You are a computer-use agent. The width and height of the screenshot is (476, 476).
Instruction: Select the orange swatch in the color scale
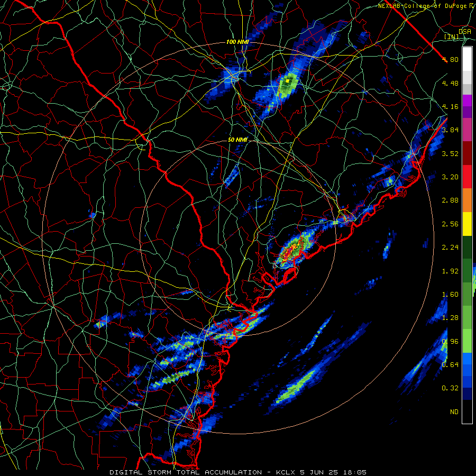[467, 200]
